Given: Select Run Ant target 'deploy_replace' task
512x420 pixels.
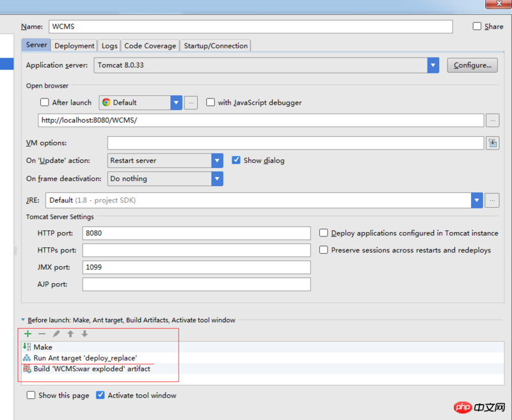Looking at the screenshot, I should 263,358.
